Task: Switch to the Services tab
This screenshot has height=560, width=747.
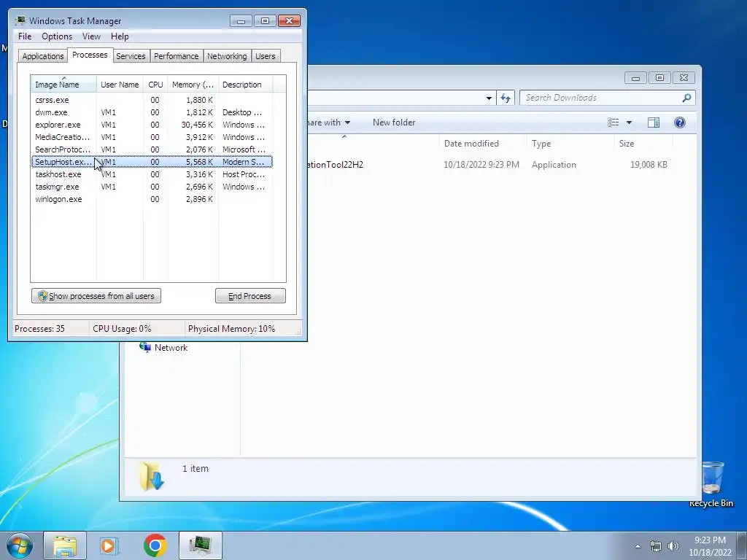Action: point(131,56)
